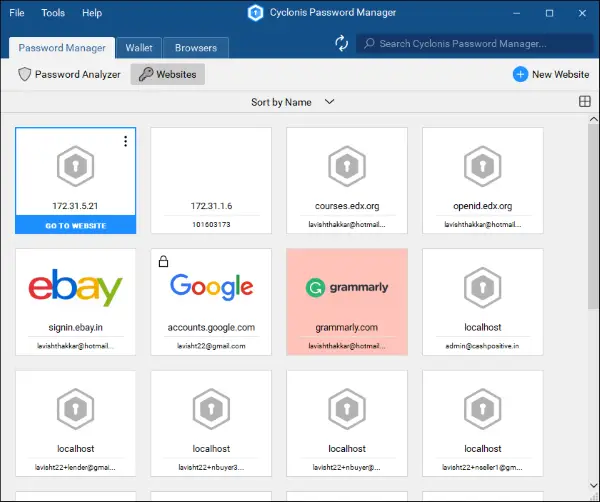Viewport: 600px width, 502px height.
Task: Open the Password Analyzer section
Action: pos(69,74)
